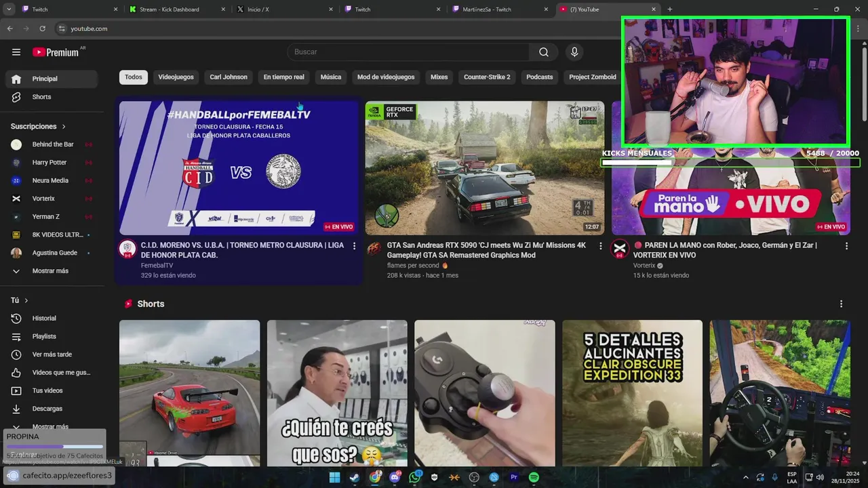This screenshot has height=488, width=868.
Task: Open Spotify from the taskbar
Action: coord(534,477)
